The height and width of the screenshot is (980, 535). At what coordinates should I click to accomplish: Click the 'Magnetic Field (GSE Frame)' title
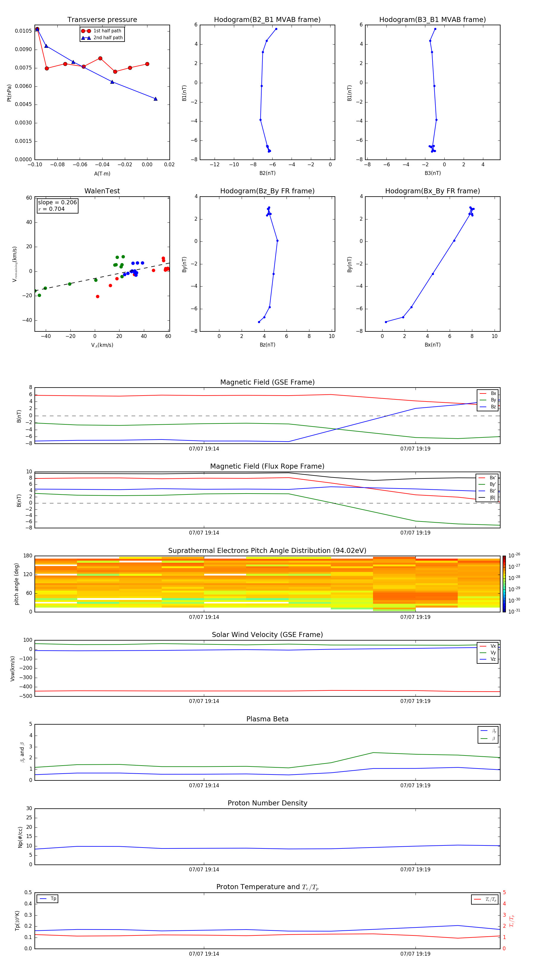click(x=267, y=382)
